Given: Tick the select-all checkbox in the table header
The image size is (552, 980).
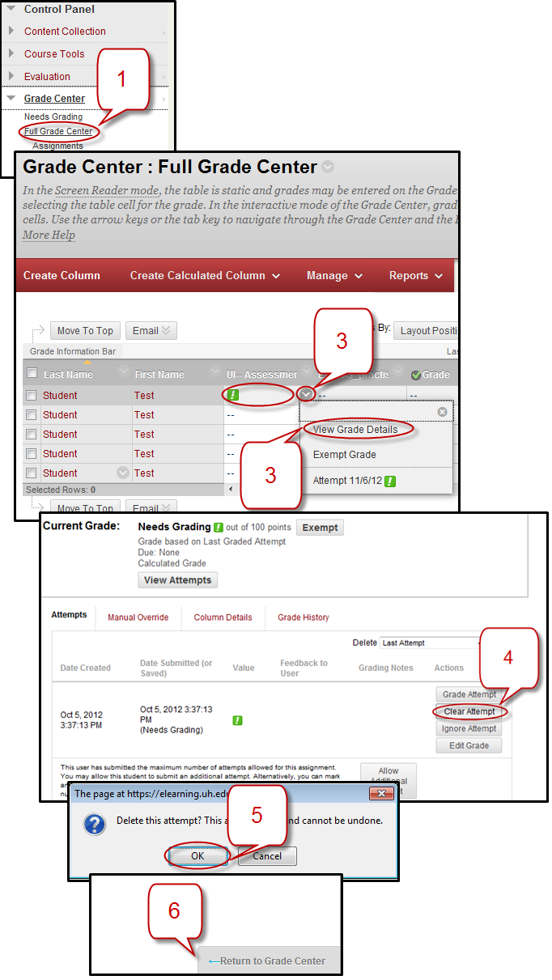Looking at the screenshot, I should click(x=32, y=373).
